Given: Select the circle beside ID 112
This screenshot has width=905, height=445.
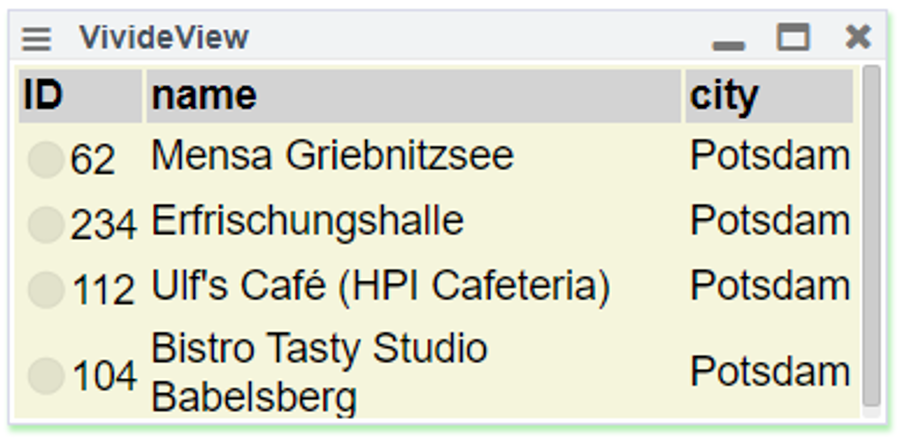Looking at the screenshot, I should (x=45, y=290).
